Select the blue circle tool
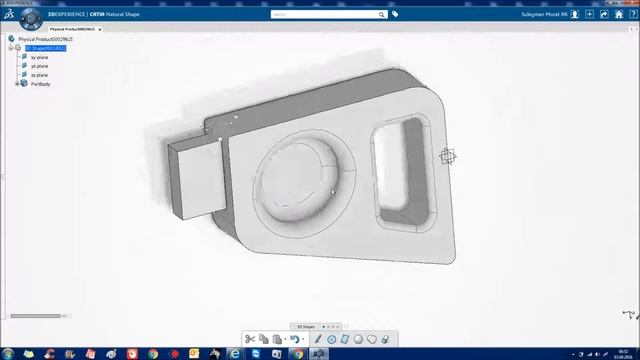The width and height of the screenshot is (640, 360). 331,339
